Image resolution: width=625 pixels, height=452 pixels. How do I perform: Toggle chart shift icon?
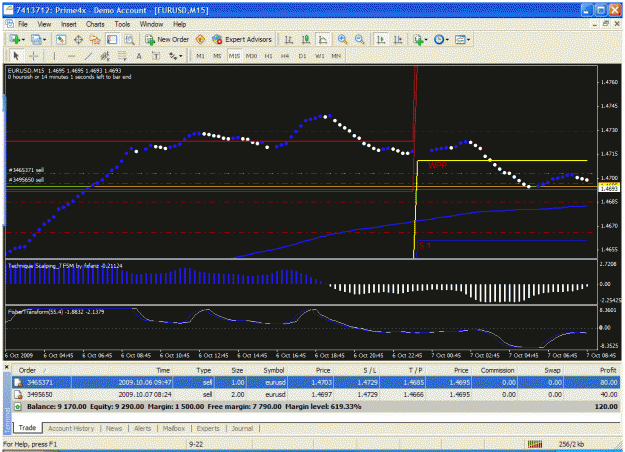[x=398, y=39]
